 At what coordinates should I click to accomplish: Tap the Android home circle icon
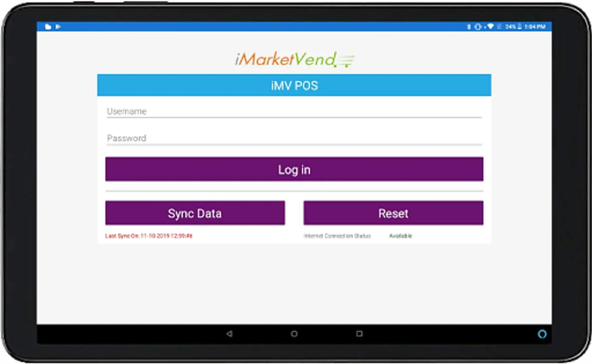pyautogui.click(x=294, y=334)
